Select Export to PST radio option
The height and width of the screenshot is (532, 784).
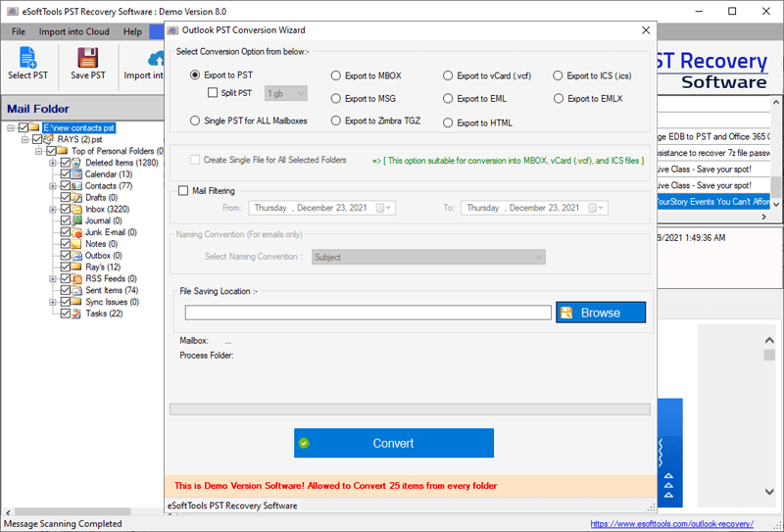point(195,75)
